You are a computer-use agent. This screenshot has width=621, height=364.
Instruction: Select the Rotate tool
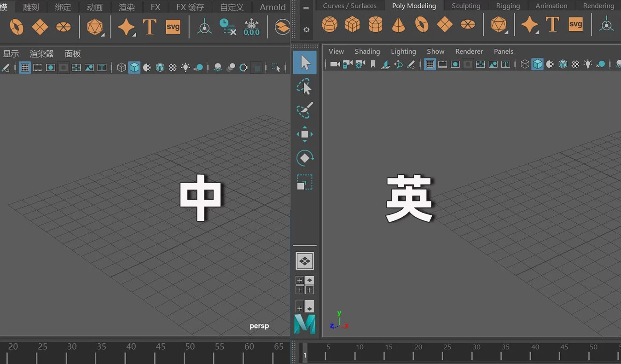coord(304,158)
